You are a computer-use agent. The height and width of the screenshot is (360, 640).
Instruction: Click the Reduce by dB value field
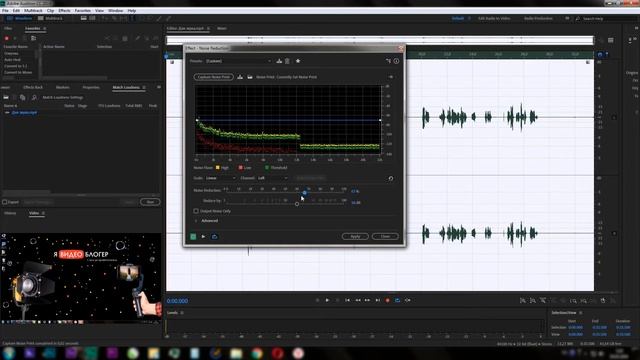[x=356, y=202]
